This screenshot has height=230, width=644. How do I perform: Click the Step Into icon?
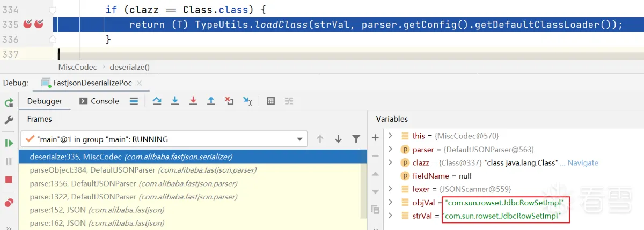pyautogui.click(x=174, y=101)
